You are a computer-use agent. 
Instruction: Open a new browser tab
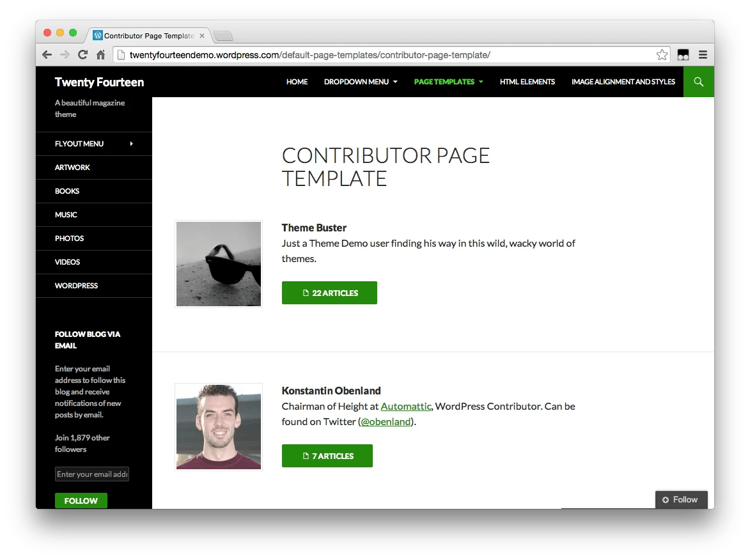[x=223, y=36]
